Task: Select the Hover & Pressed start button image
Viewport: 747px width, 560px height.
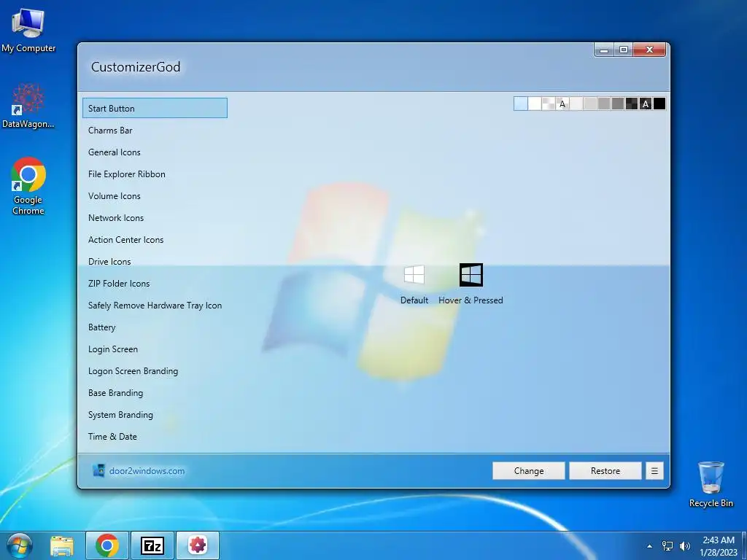Action: pyautogui.click(x=471, y=275)
